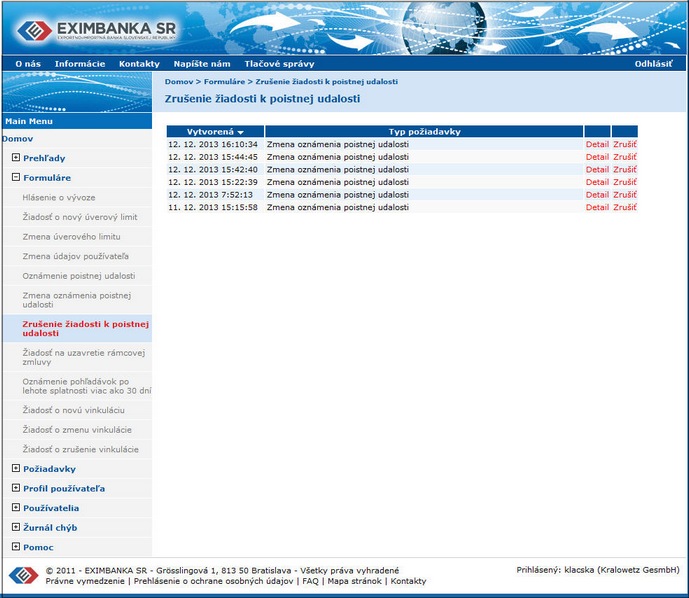This screenshot has width=689, height=598.
Task: Expand the Používatelia menu section
Action: point(16,507)
